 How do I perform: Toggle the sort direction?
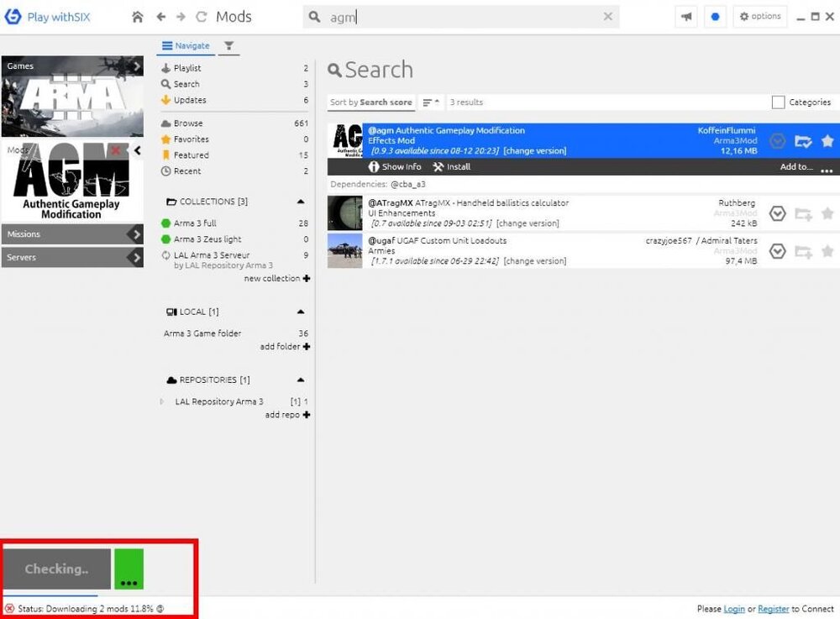[x=431, y=102]
